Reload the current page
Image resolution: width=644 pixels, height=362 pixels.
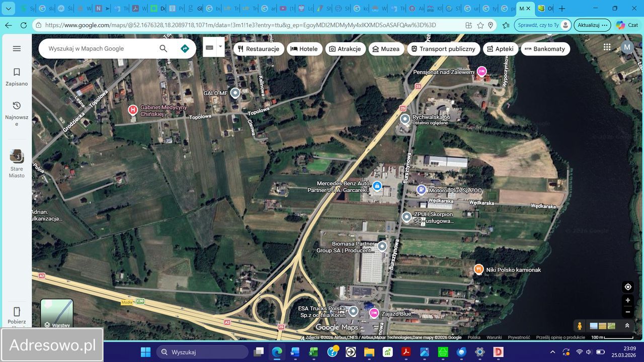(24, 25)
